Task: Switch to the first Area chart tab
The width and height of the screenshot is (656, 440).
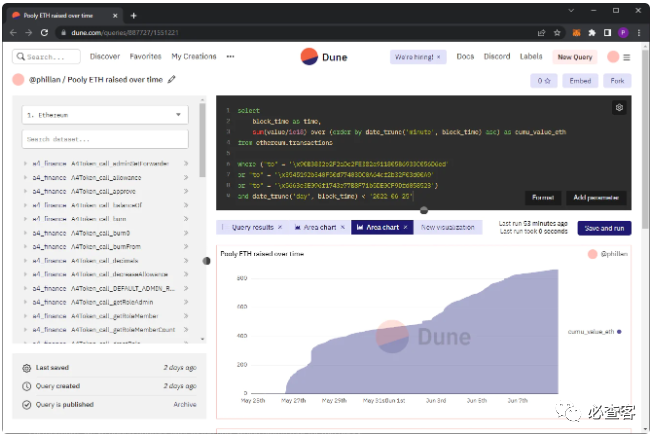Action: tap(320, 227)
